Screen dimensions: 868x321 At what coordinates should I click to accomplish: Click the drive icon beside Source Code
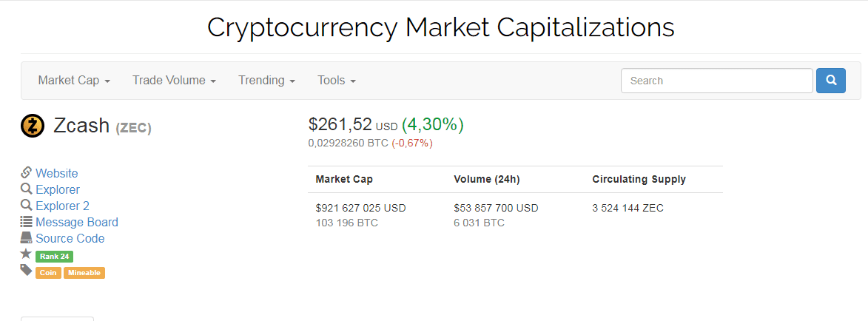[x=27, y=238]
